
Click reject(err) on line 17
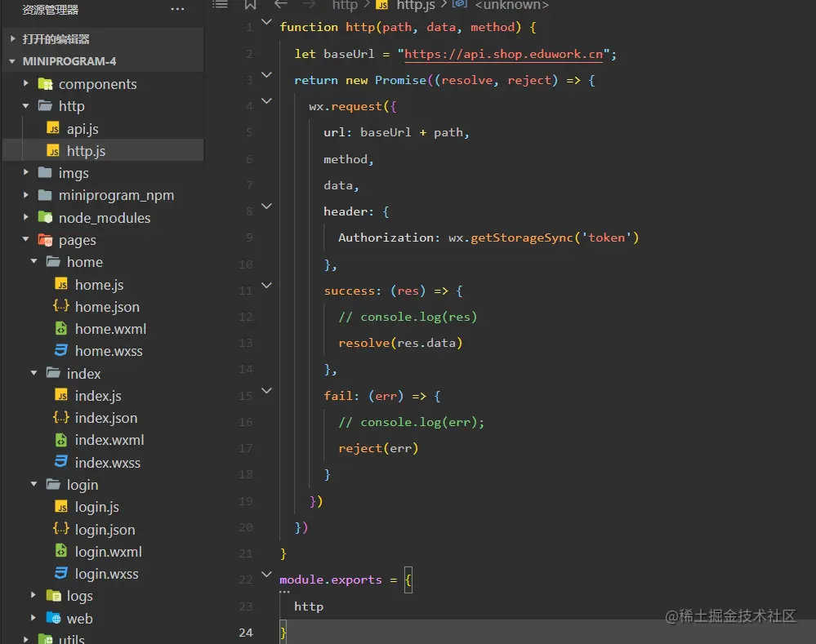[378, 448]
